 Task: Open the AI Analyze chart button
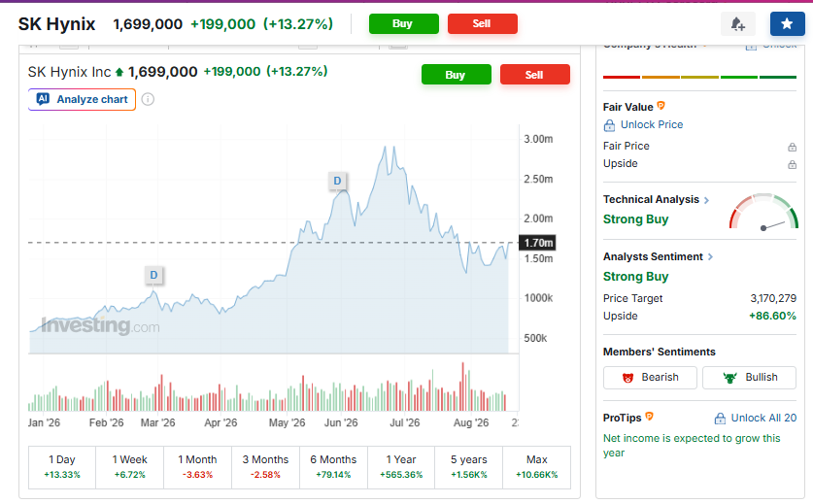point(82,100)
